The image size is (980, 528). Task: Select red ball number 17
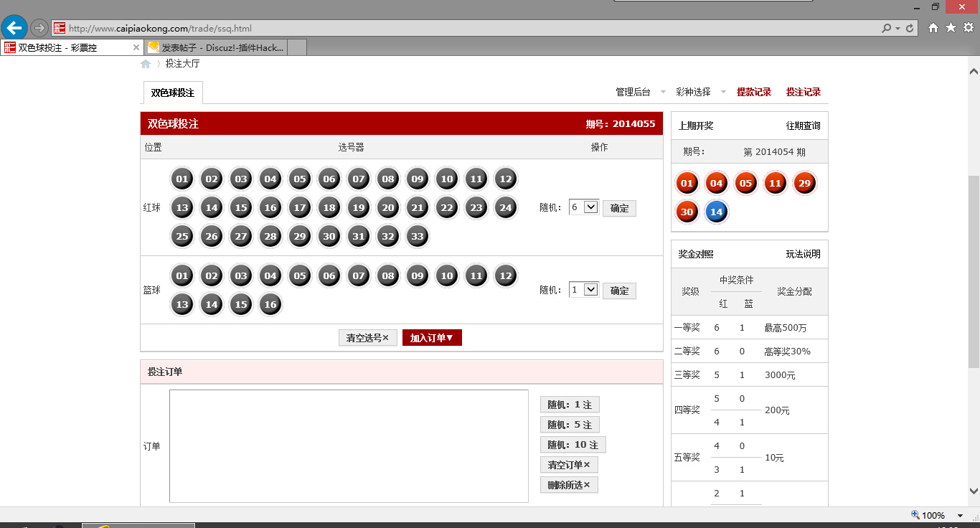[x=300, y=208]
